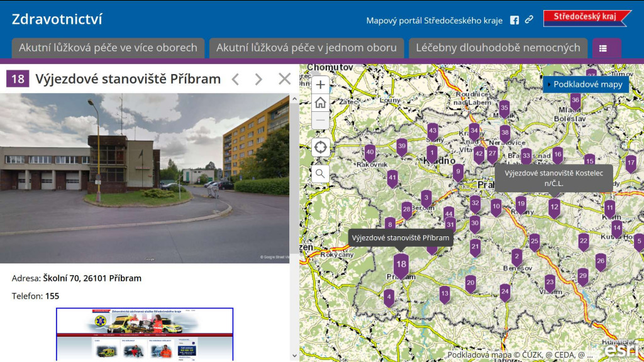Click map marker 23 near Vlašim
Image resolution: width=644 pixels, height=362 pixels.
pos(550,283)
